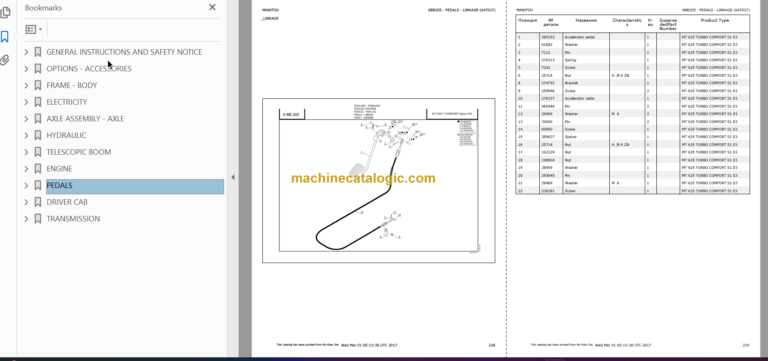Open the Attachments paperclip icon
The width and height of the screenshot is (768, 361).
[x=5, y=60]
